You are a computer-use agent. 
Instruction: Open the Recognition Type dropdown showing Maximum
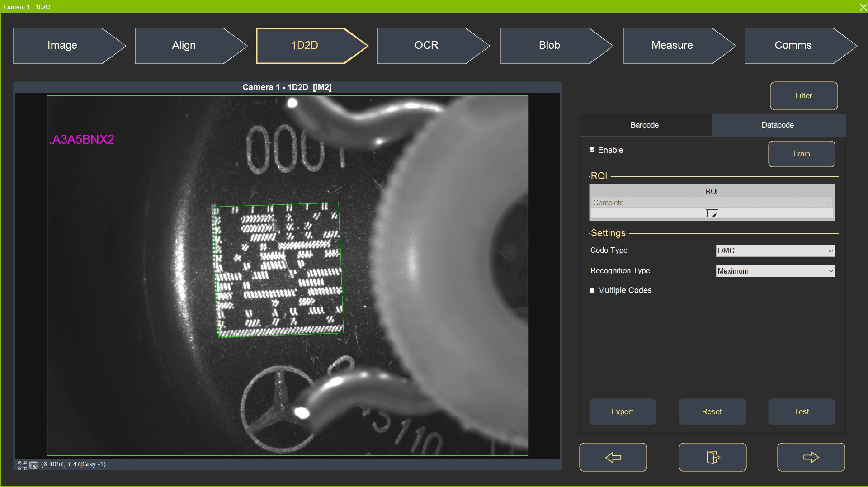(x=775, y=271)
